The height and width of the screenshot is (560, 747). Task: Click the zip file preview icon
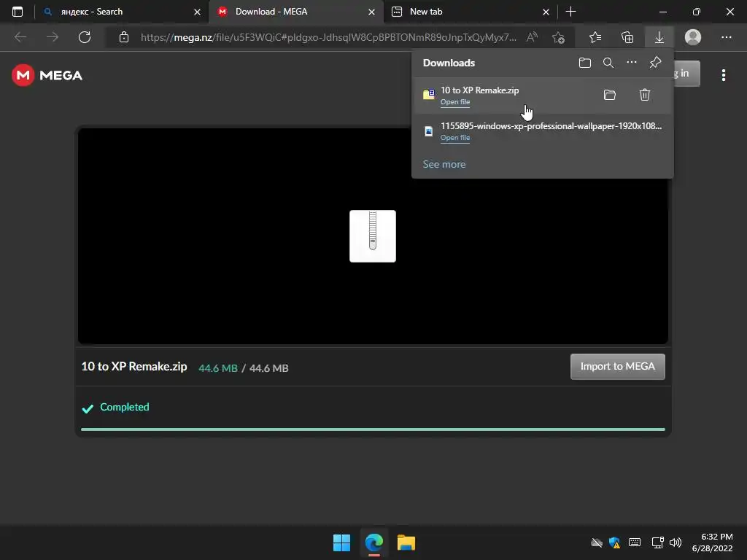tap(373, 236)
